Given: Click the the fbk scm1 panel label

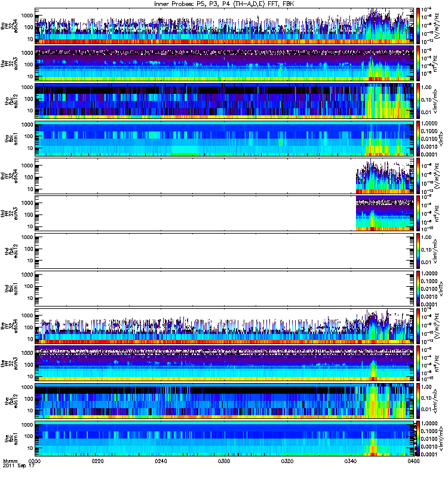Looking at the screenshot, I should tap(11, 439).
